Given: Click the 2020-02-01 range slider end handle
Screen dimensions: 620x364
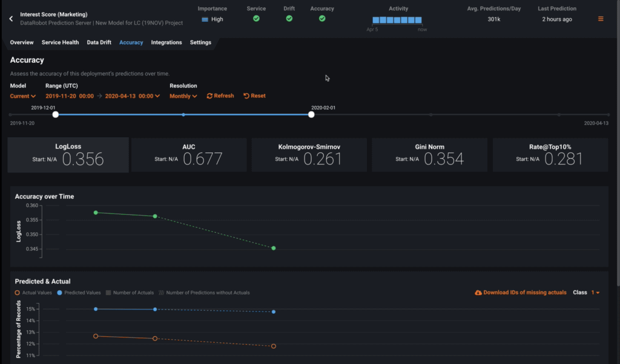Looking at the screenshot, I should point(311,114).
